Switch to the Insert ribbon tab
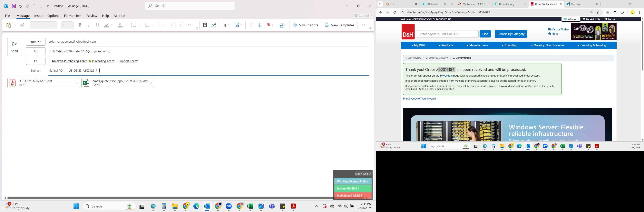 click(x=38, y=16)
